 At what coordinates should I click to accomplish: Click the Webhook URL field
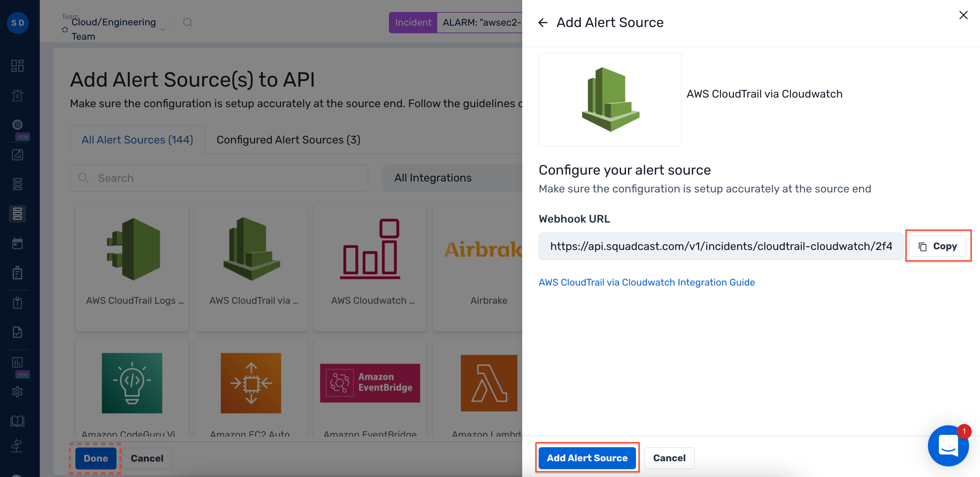721,246
